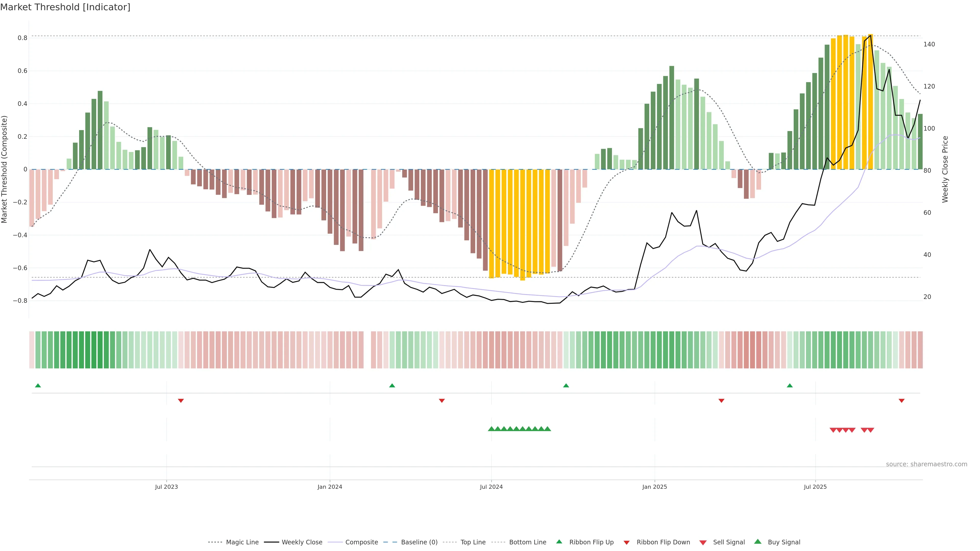Hide the Top Line legend series
The width and height of the screenshot is (980, 551).
tap(473, 542)
